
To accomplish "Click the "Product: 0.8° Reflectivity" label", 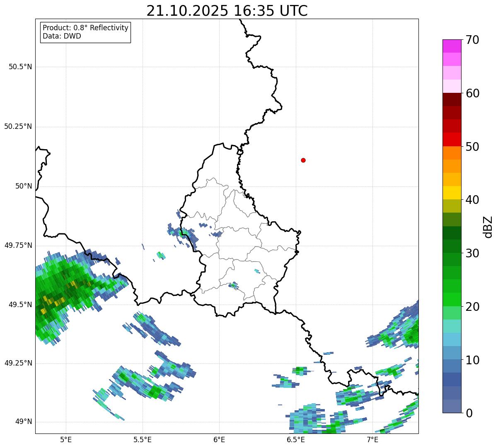I will [x=86, y=28].
